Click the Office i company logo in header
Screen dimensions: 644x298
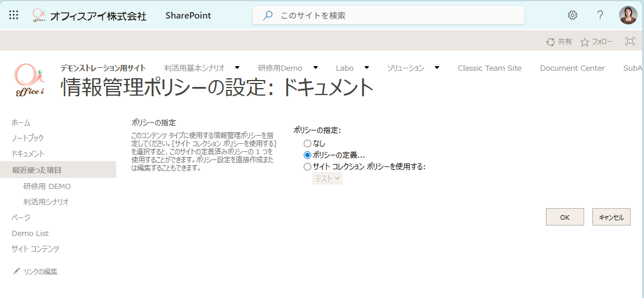(38, 15)
